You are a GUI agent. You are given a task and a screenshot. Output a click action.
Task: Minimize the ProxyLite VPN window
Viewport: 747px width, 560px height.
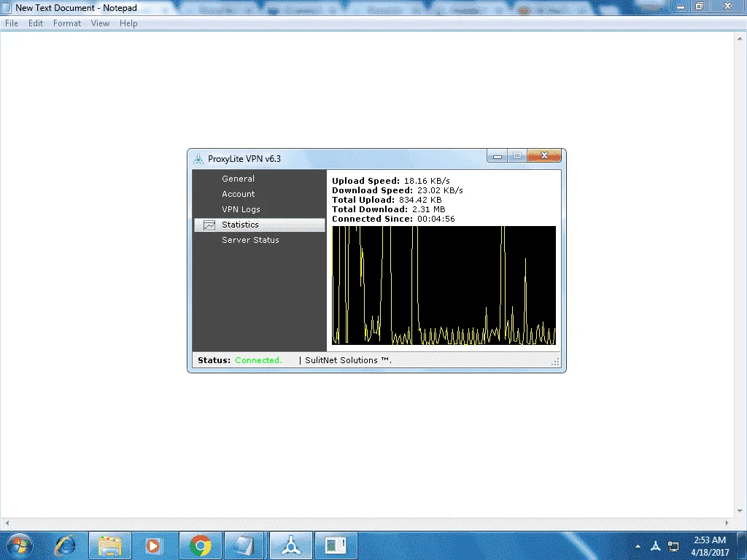[498, 156]
